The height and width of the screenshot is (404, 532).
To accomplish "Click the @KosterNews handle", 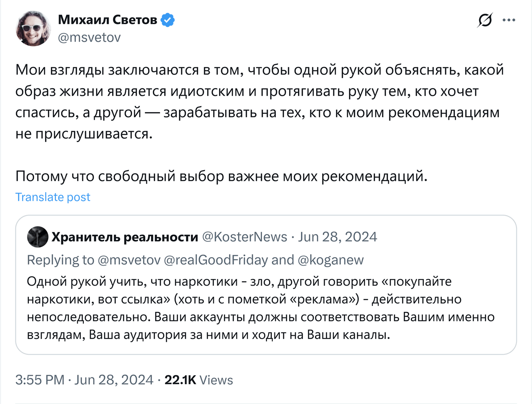I will [x=245, y=237].
